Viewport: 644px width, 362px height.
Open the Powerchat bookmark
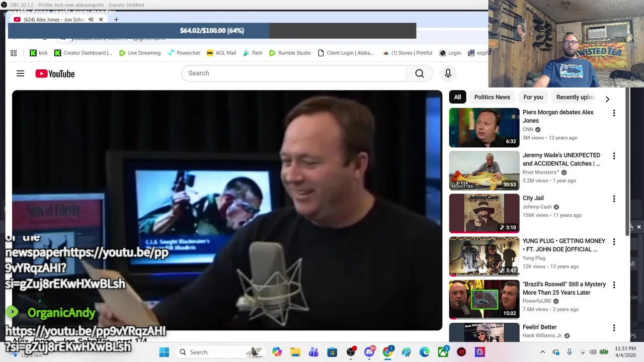(x=184, y=53)
